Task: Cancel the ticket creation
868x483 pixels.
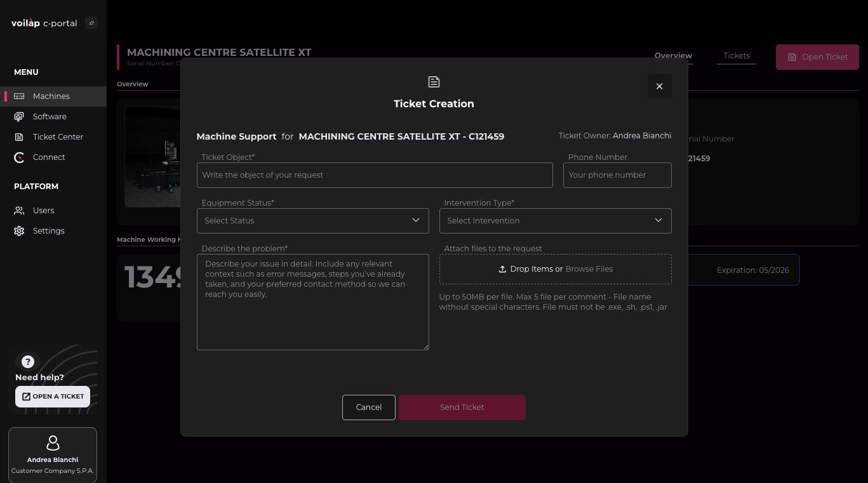Action: click(369, 407)
